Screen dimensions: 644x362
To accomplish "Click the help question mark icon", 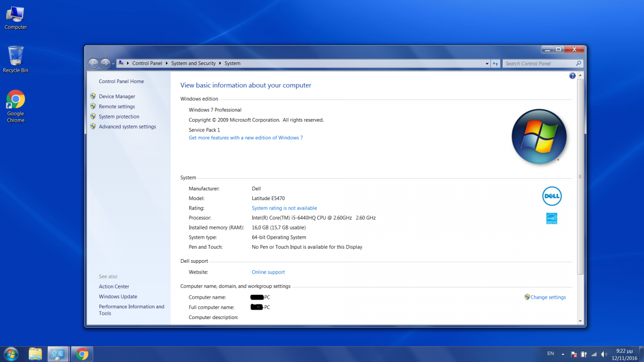I will pos(572,76).
